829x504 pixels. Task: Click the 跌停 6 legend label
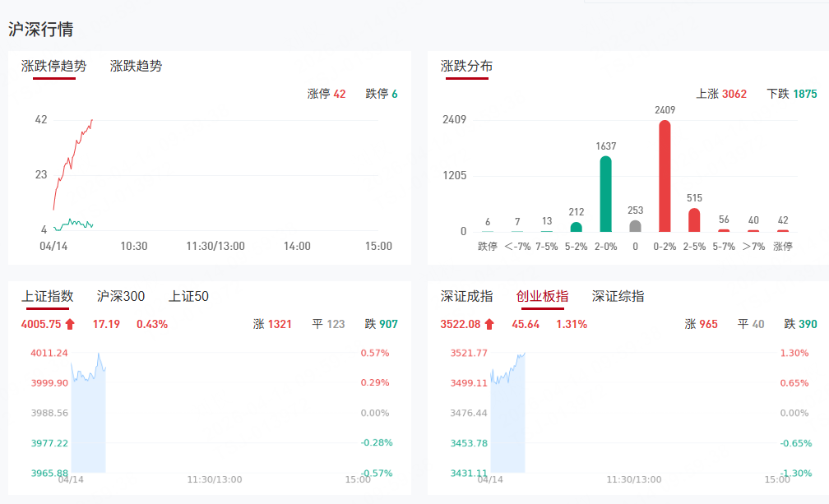[382, 95]
